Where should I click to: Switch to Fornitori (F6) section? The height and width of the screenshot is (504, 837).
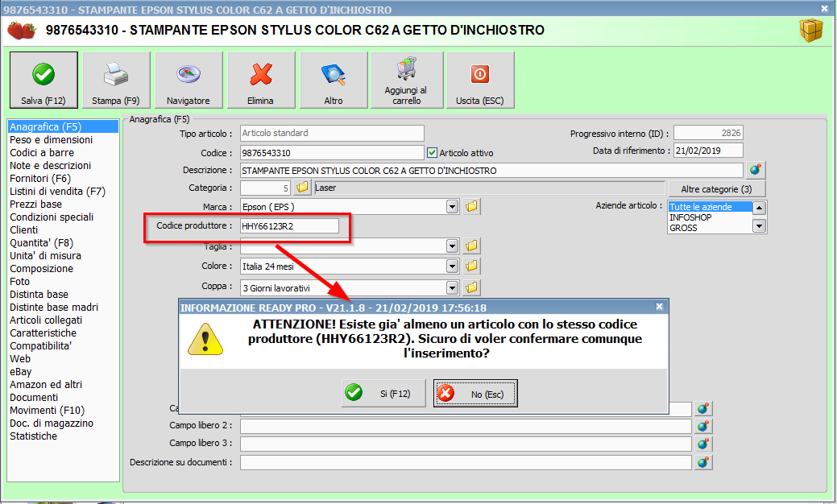[40, 178]
